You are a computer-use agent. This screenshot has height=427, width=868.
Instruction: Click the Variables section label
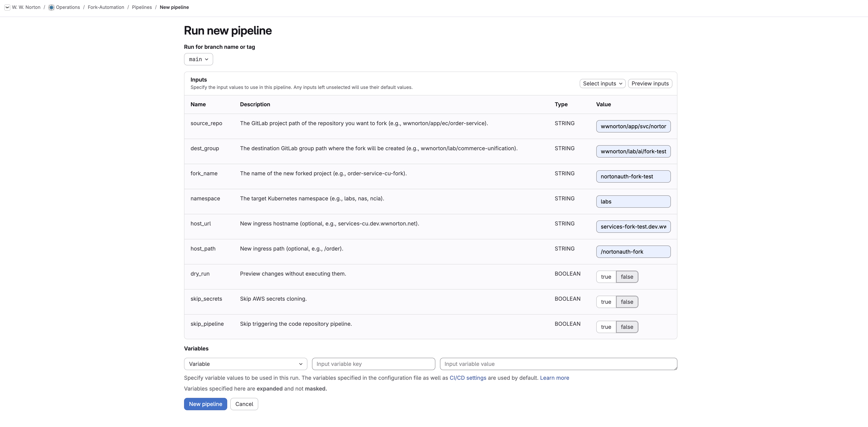(196, 349)
